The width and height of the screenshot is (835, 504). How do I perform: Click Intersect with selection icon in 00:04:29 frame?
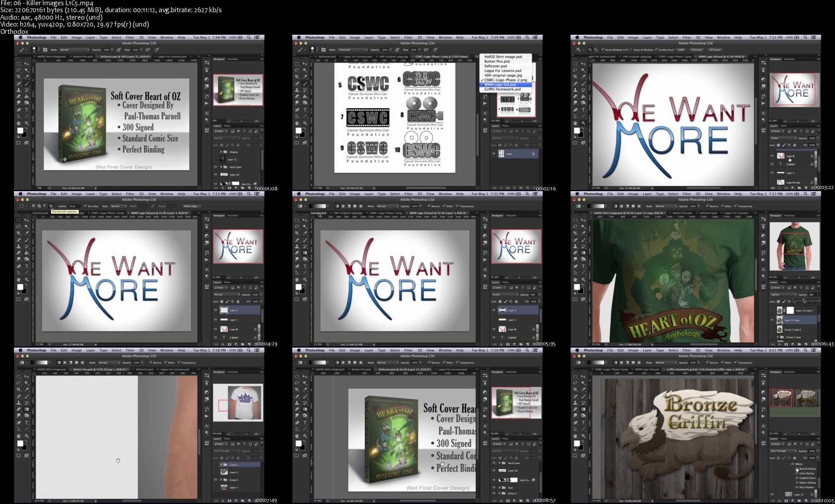[51, 206]
